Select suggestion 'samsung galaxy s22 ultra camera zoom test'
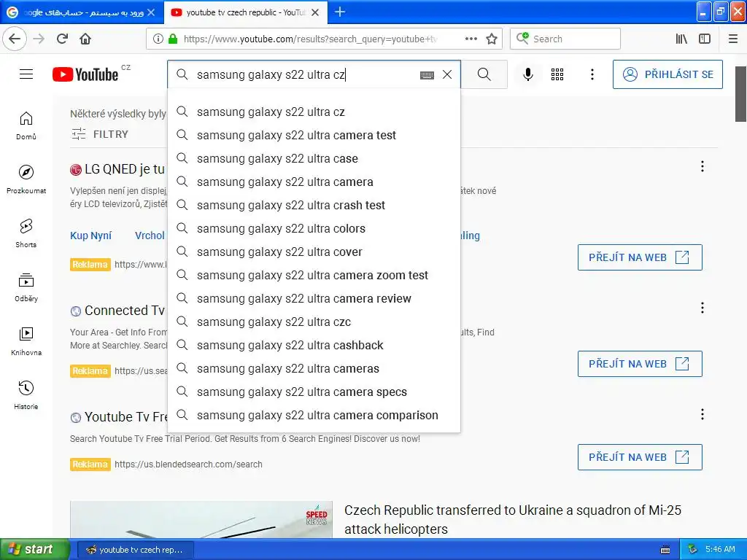The width and height of the screenshot is (747, 560). pyautogui.click(x=314, y=275)
